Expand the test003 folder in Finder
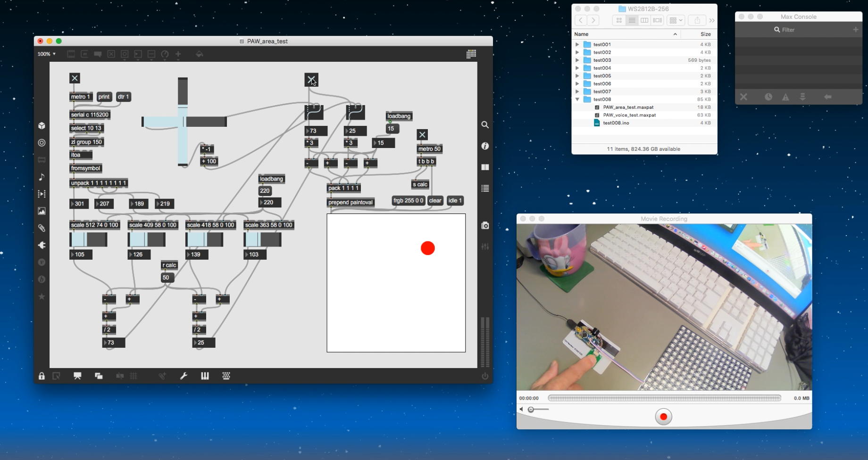This screenshot has height=460, width=868. 577,60
